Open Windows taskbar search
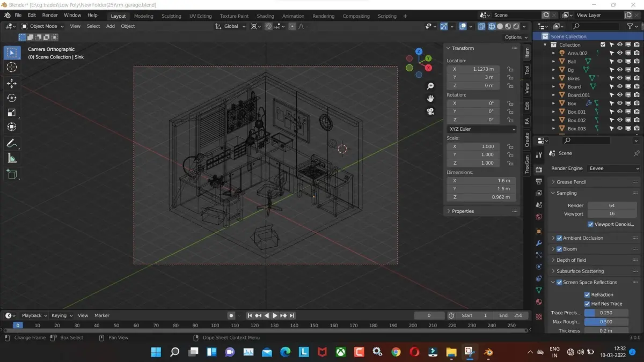The height and width of the screenshot is (362, 644). coord(174,352)
